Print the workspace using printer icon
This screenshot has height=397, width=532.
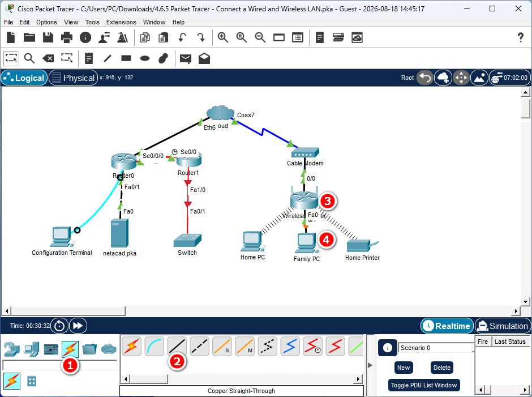[x=67, y=37]
